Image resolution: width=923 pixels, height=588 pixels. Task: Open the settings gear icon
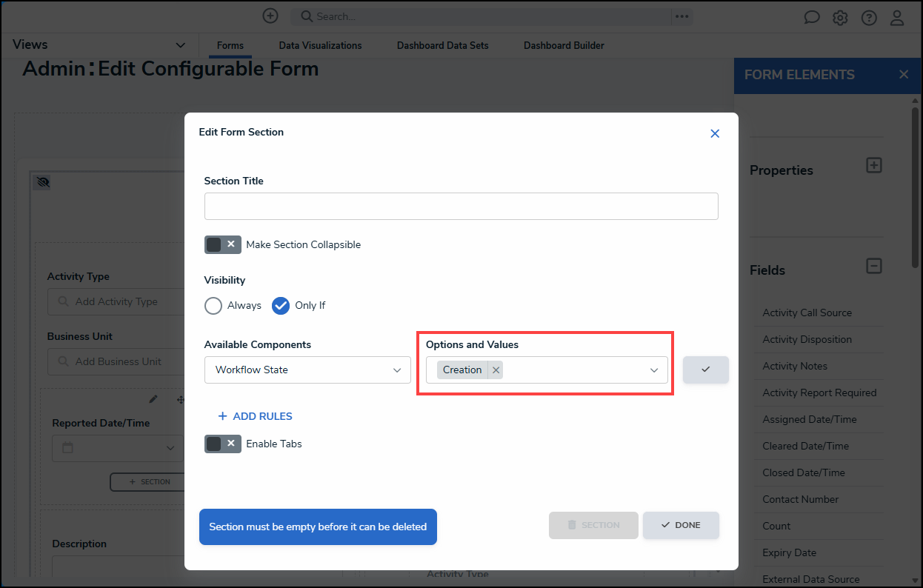click(x=840, y=18)
